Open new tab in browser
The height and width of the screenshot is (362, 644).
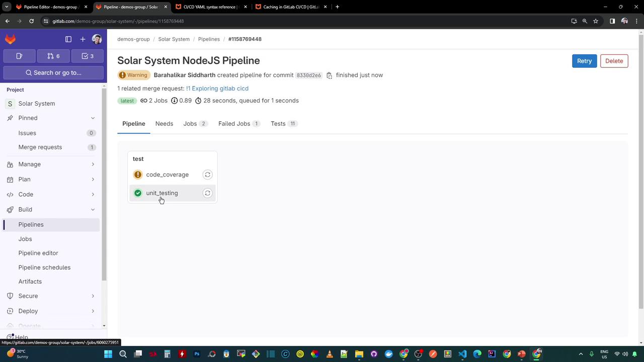(337, 7)
